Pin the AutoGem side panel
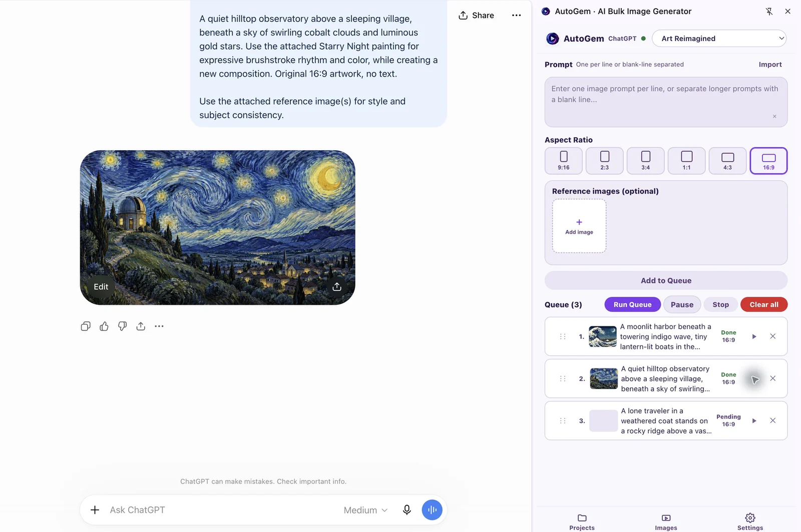 click(769, 11)
